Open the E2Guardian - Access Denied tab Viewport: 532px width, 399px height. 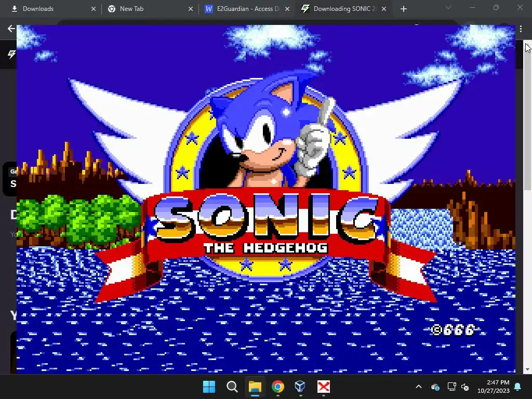(x=247, y=9)
